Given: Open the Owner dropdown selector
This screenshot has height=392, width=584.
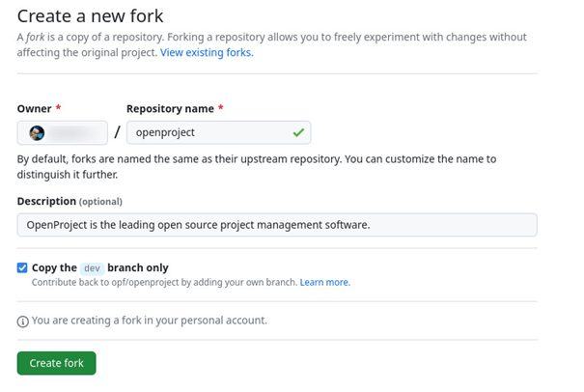Looking at the screenshot, I should (61, 132).
